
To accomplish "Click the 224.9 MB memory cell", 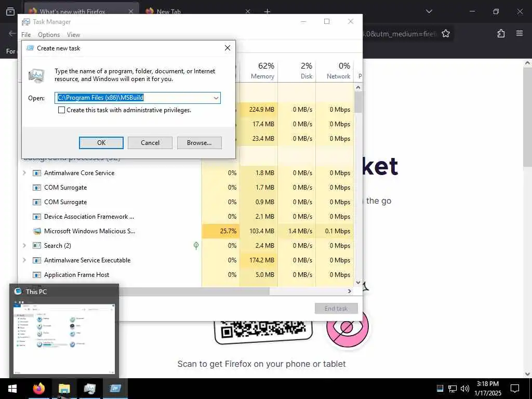I will pyautogui.click(x=259, y=110).
